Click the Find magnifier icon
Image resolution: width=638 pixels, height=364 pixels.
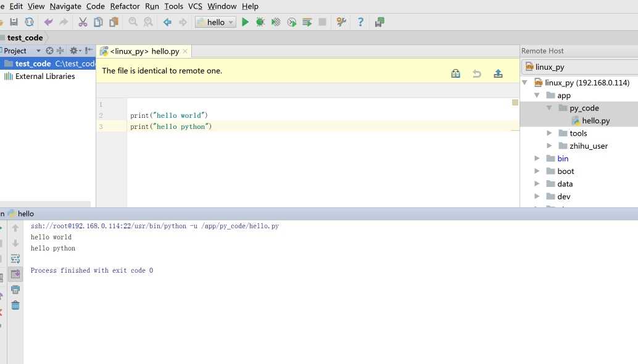133,22
